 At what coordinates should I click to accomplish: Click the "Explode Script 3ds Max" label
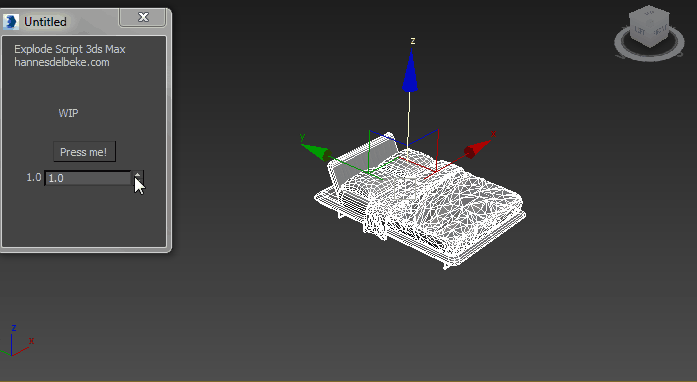[x=70, y=49]
